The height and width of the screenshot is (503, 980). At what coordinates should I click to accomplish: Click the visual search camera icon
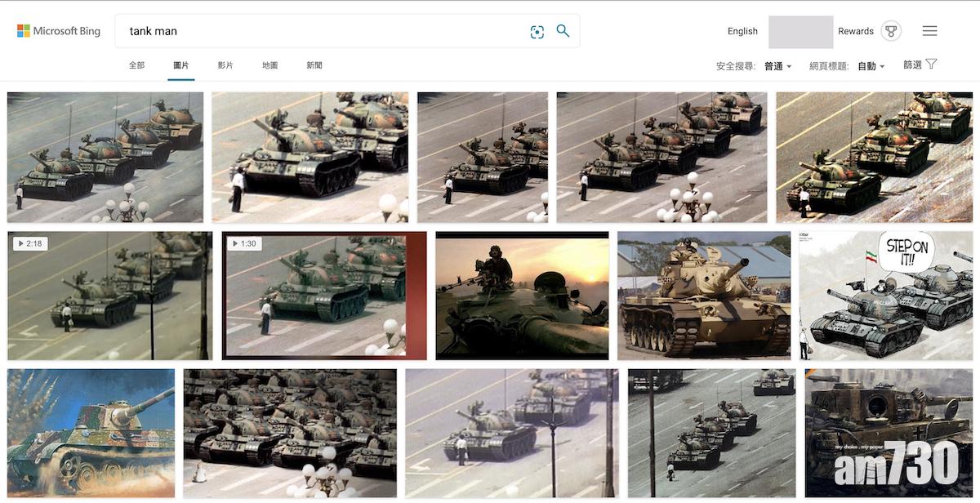[x=537, y=32]
